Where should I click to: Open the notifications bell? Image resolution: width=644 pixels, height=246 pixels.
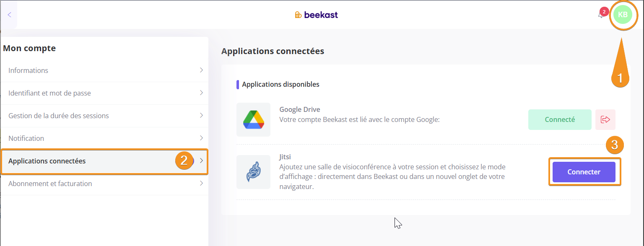[600, 16]
